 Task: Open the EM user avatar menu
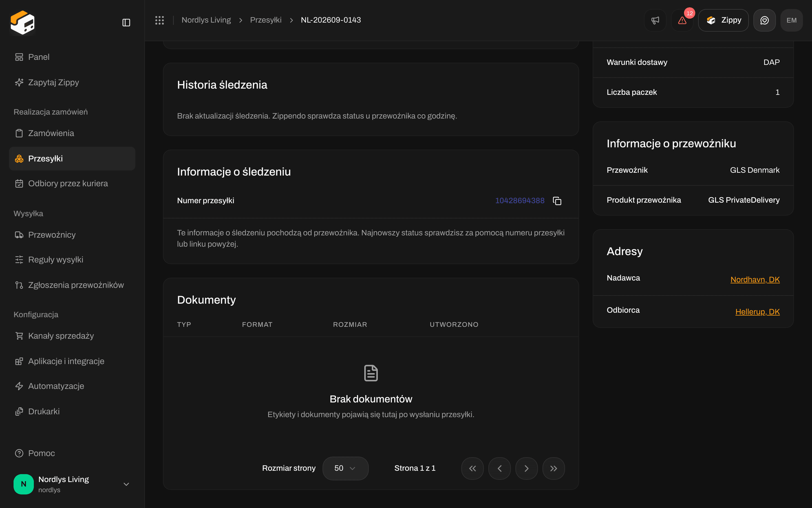point(791,20)
